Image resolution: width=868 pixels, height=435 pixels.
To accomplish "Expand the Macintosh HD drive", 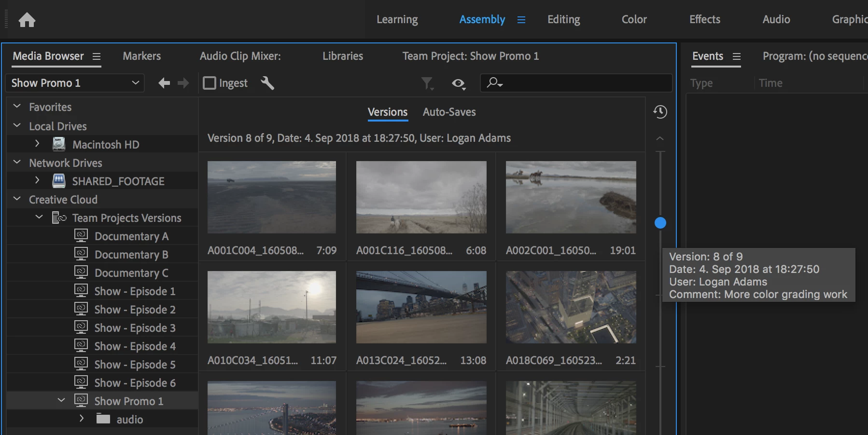I will [x=37, y=143].
